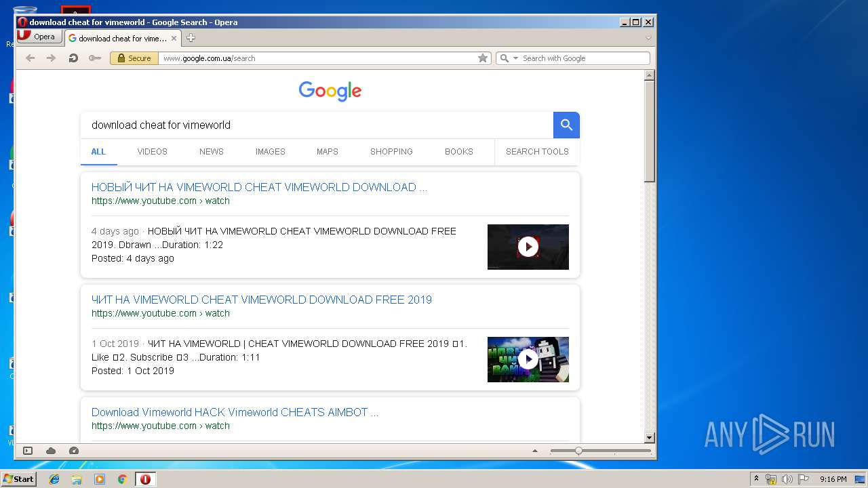Viewport: 868px width, 488px height.
Task: Play the 1 Oct 2019 video thumbnail
Action: (528, 359)
